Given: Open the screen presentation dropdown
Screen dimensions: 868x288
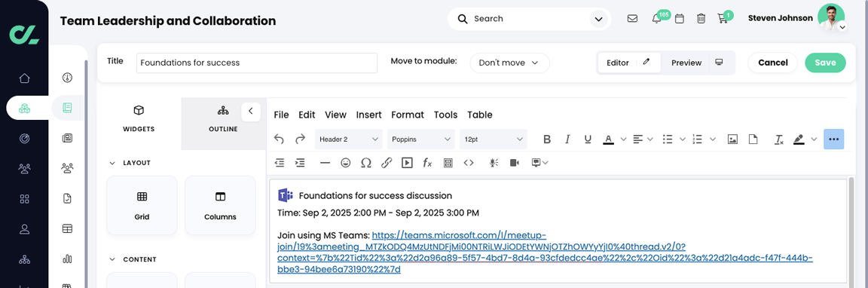Looking at the screenshot, I should point(539,163).
